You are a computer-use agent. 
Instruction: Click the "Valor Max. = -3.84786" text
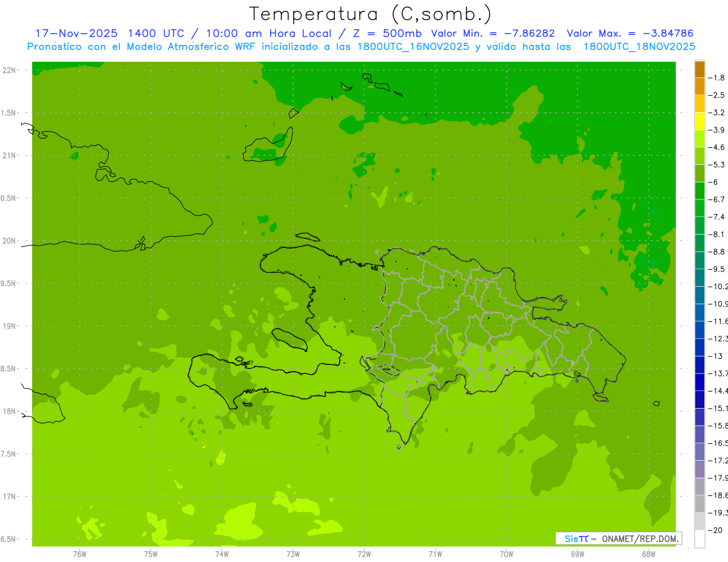[630, 33]
